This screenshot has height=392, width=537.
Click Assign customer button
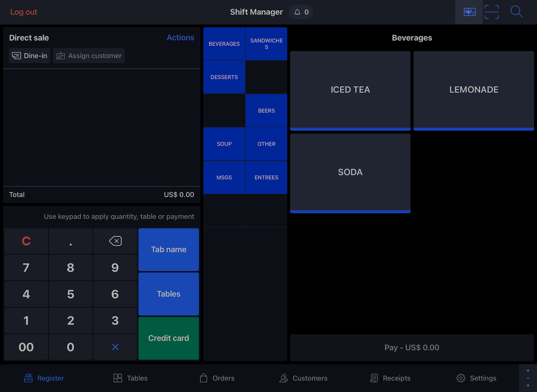click(89, 56)
